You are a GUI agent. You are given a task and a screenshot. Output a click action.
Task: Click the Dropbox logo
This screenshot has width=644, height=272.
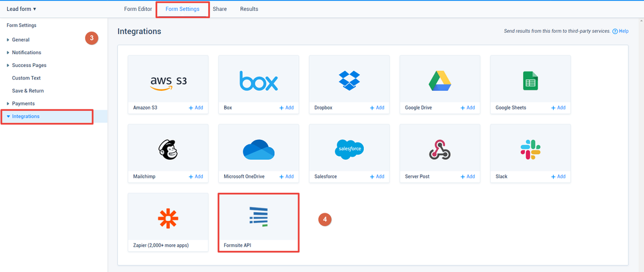point(349,81)
